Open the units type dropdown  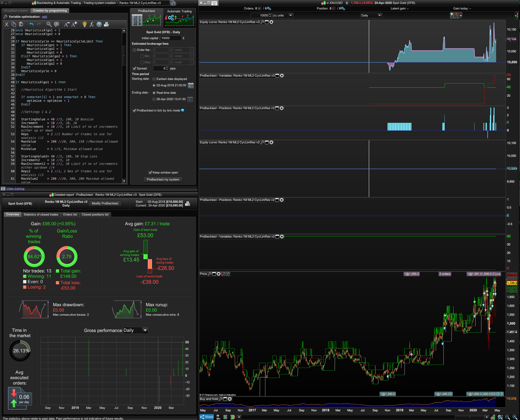[290, 15]
